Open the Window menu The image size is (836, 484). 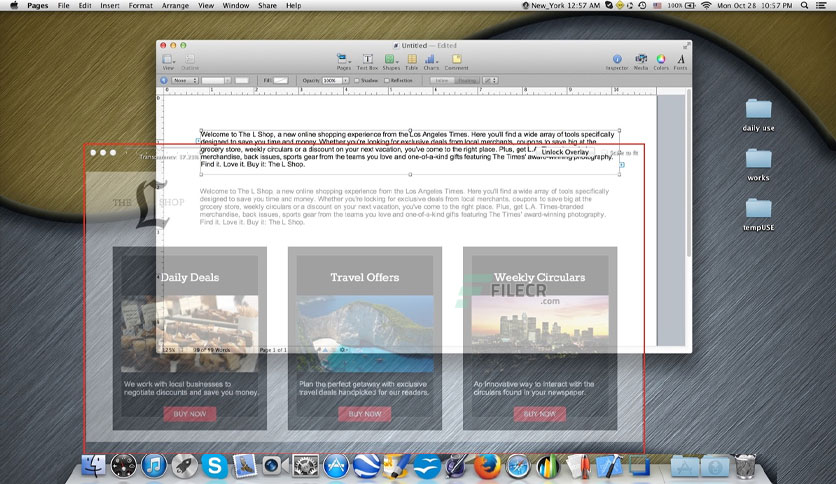click(236, 5)
